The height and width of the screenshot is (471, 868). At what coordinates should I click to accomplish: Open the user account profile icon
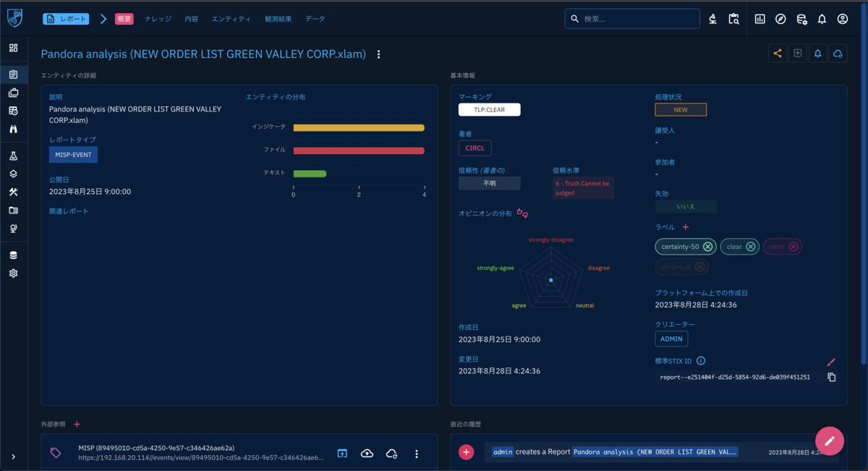(843, 19)
